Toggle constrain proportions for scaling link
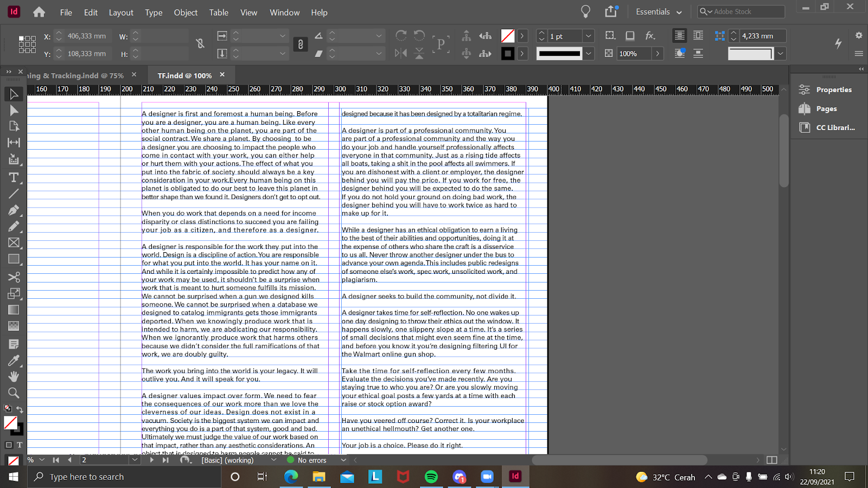This screenshot has height=488, width=868. click(x=301, y=44)
